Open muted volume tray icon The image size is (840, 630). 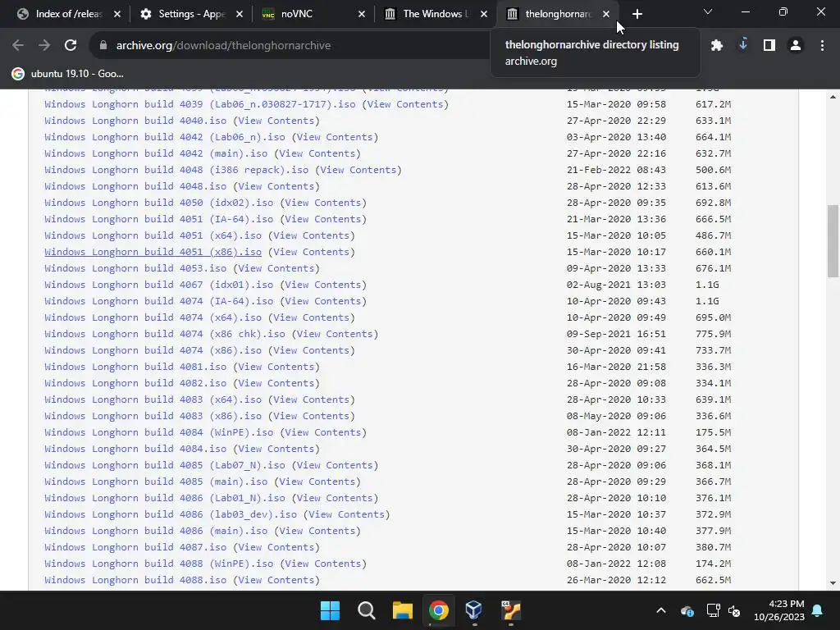pyautogui.click(x=734, y=610)
